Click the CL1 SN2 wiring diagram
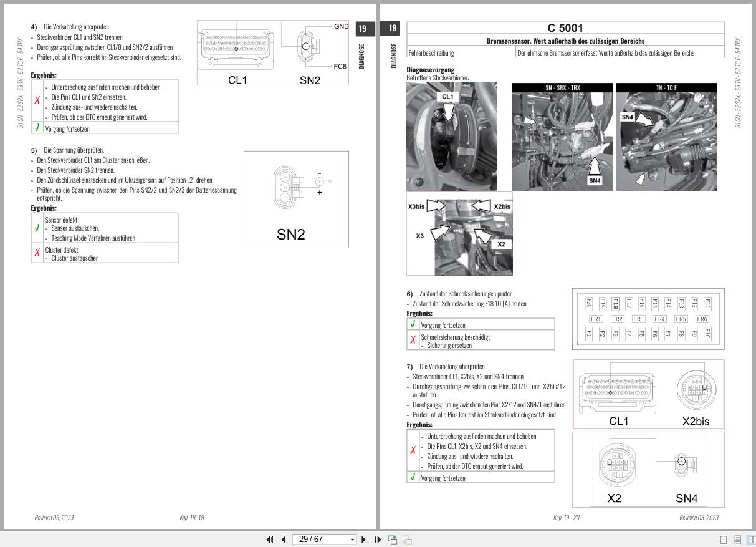 pos(274,53)
